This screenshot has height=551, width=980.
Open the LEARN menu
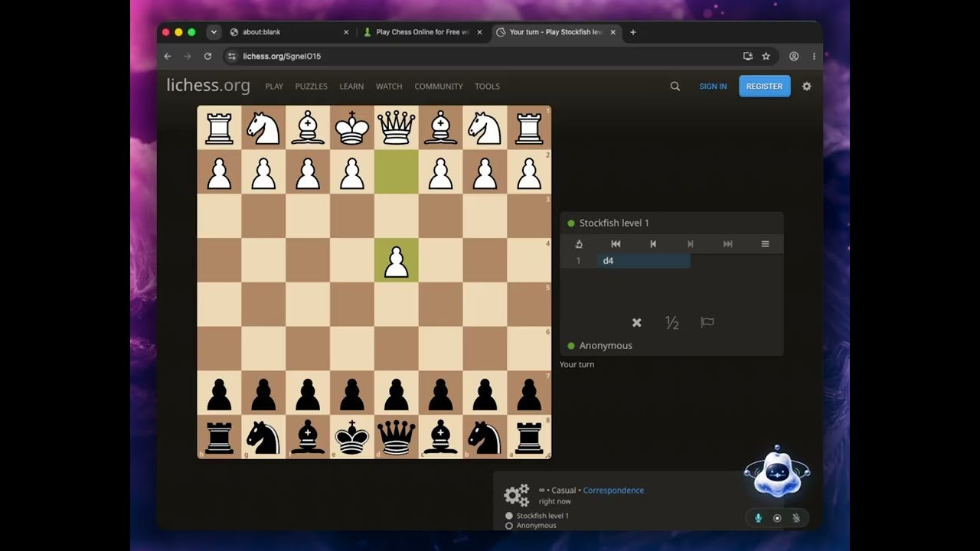(x=351, y=86)
